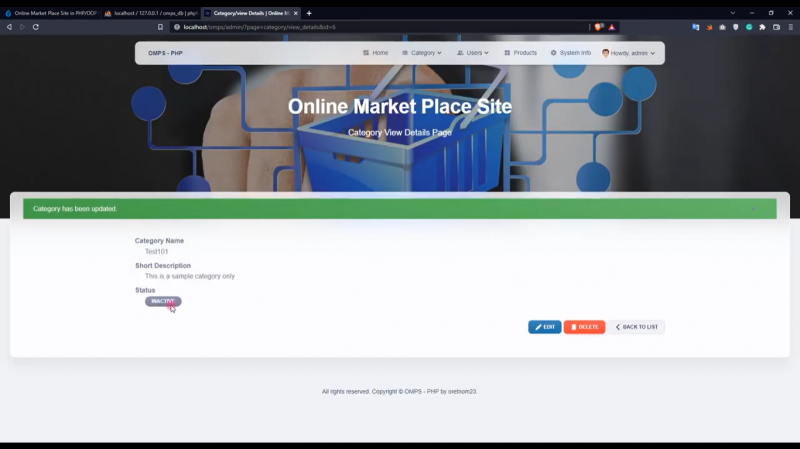The height and width of the screenshot is (449, 800).
Task: Reload the page with browser refresh icon
Action: pos(36,27)
